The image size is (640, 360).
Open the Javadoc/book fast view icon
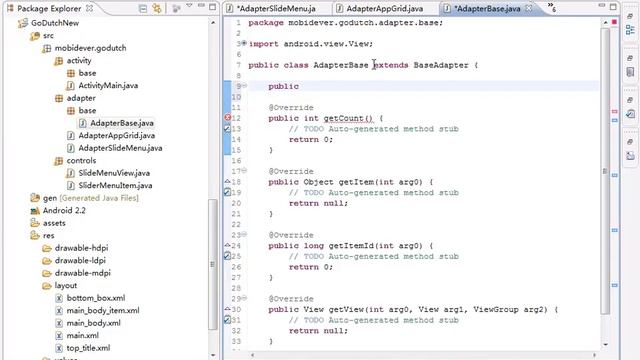[630, 72]
